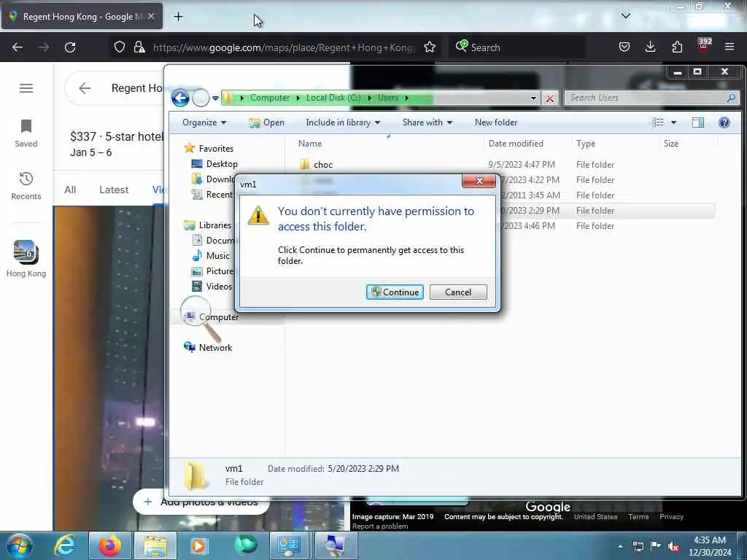Open the Organize menu
This screenshot has height=560, width=747.
[204, 122]
